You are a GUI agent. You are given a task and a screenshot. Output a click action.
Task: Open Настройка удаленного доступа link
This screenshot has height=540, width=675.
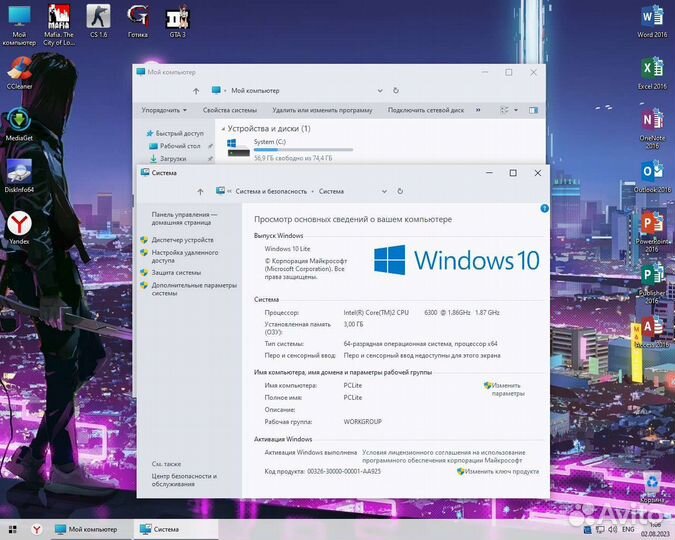185,256
